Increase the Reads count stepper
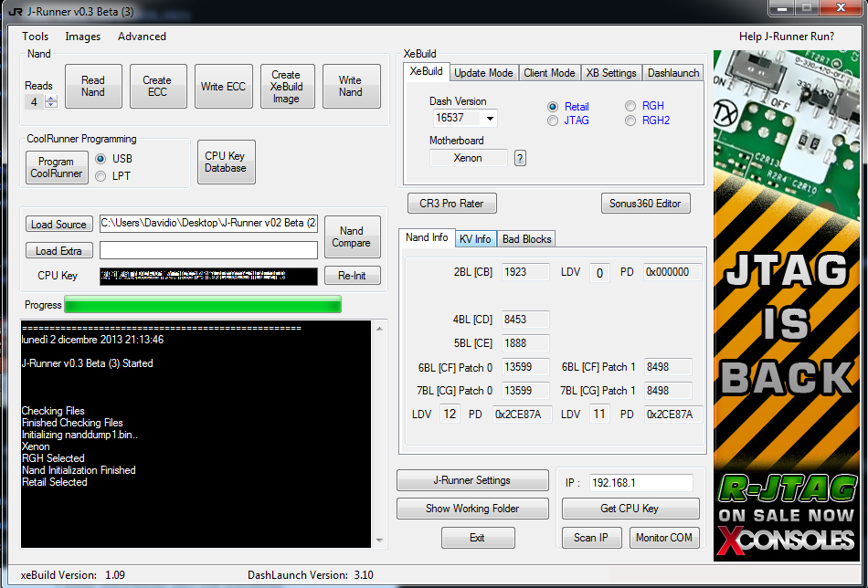This screenshot has height=588, width=868. 50,99
